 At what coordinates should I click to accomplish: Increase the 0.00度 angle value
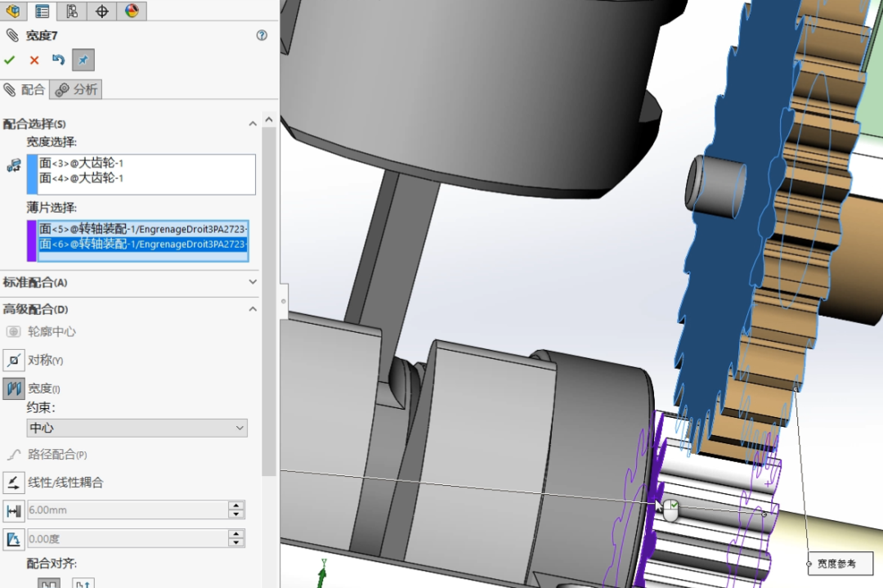tap(236, 534)
